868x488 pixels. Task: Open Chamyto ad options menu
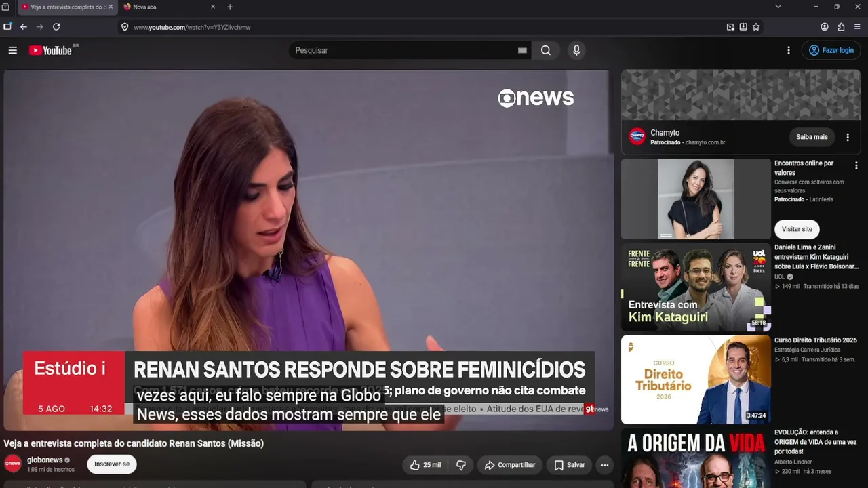pos(848,137)
